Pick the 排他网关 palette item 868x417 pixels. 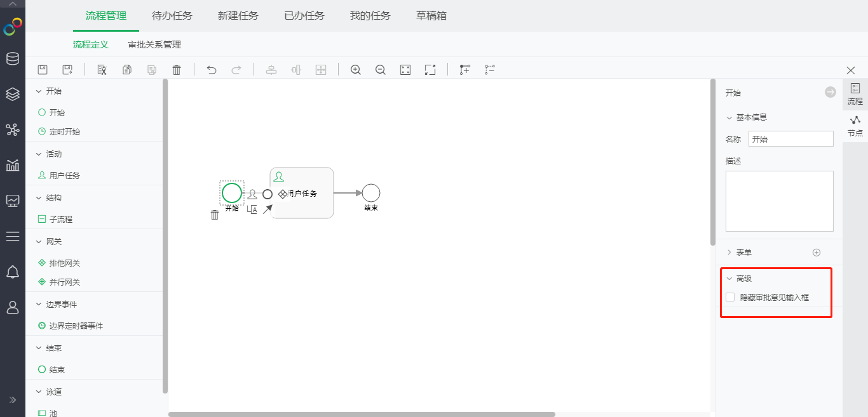point(59,263)
